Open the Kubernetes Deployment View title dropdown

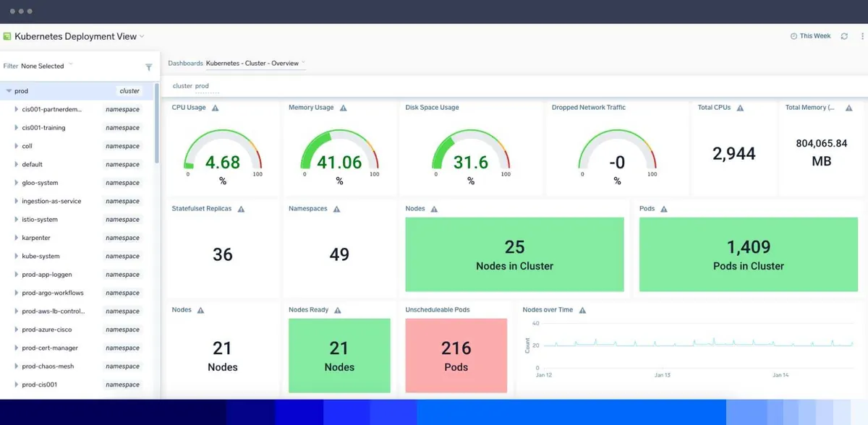tap(142, 36)
